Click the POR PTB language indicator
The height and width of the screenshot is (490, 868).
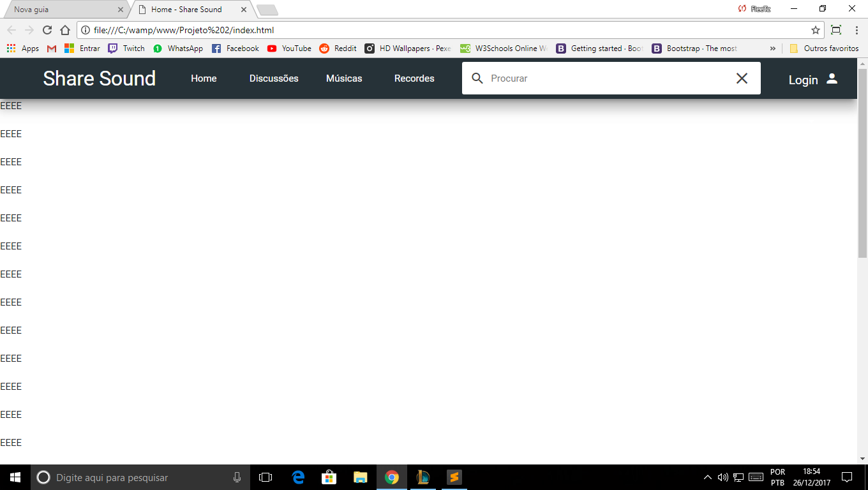tap(777, 477)
